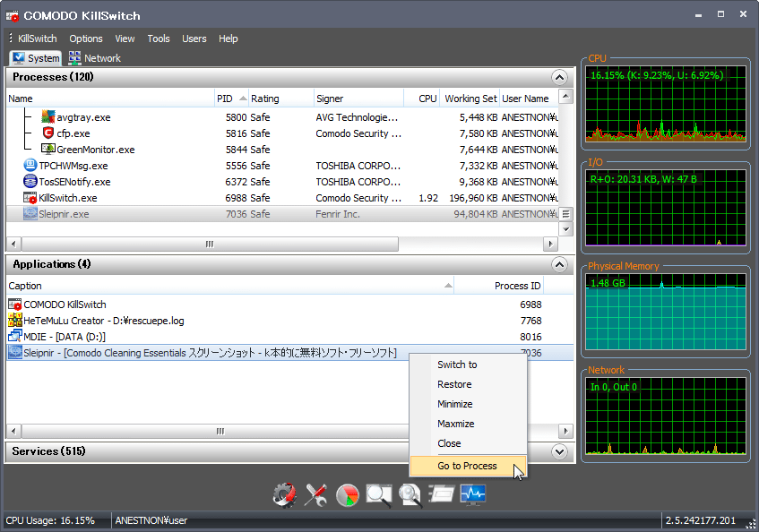Open the Tools menu
Image resolution: width=759 pixels, height=532 pixels.
(x=159, y=39)
